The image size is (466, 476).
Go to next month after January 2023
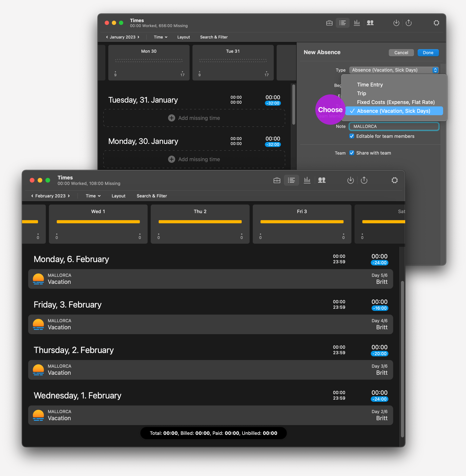tap(138, 37)
